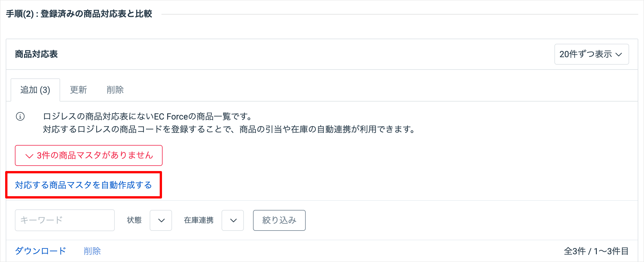
Task: Click the 絞り込み filter button
Action: [x=279, y=220]
